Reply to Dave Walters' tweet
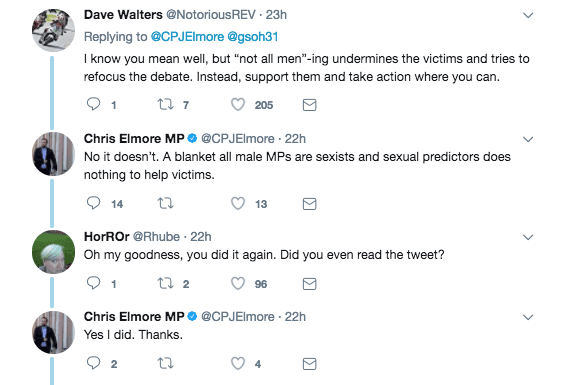Image resolution: width=566 pixels, height=385 pixels. [x=93, y=104]
